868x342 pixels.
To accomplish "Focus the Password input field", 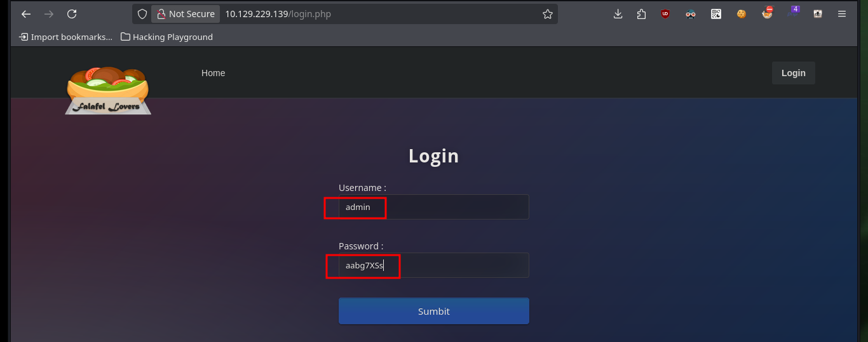I will [x=434, y=265].
